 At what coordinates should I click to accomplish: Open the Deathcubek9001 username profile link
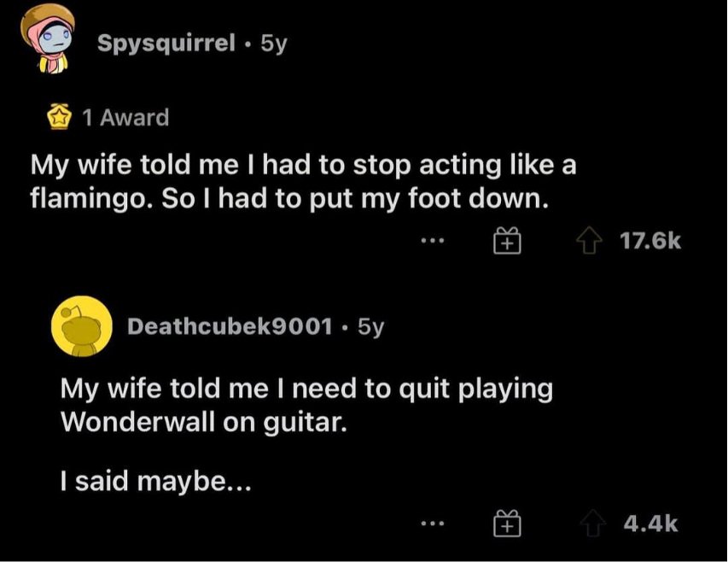click(x=230, y=326)
